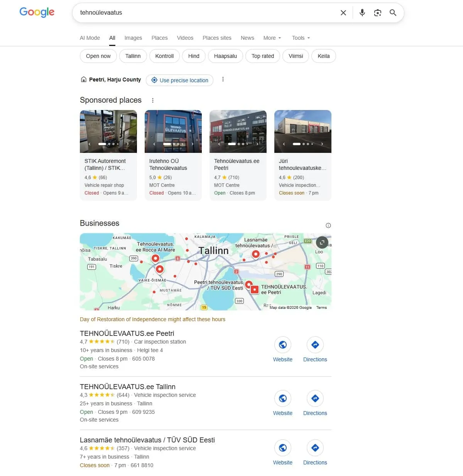Next photo arrow on Tehnoülevaatus.ee Peetri card
This screenshot has width=463, height=476.
pyautogui.click(x=257, y=144)
